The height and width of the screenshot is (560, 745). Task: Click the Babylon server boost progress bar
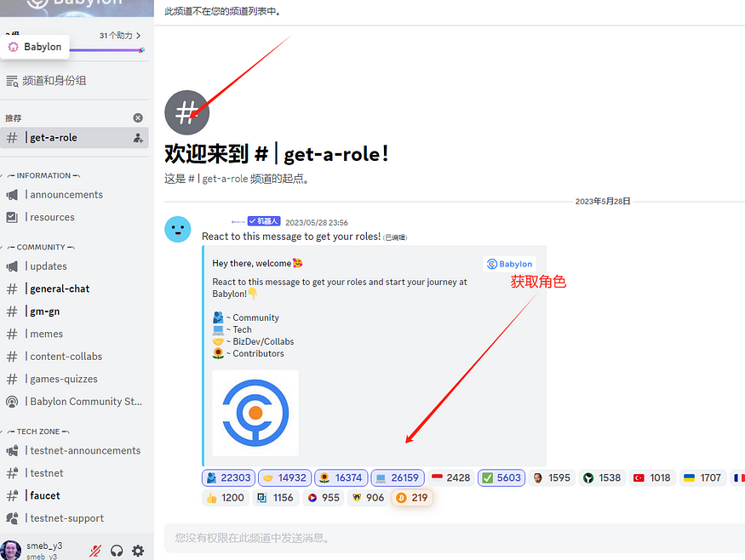tap(107, 50)
